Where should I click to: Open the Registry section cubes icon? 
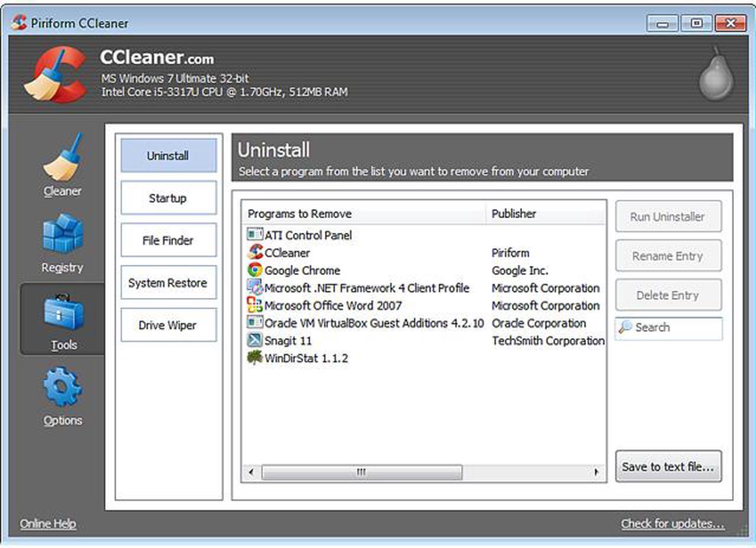pos(63,234)
